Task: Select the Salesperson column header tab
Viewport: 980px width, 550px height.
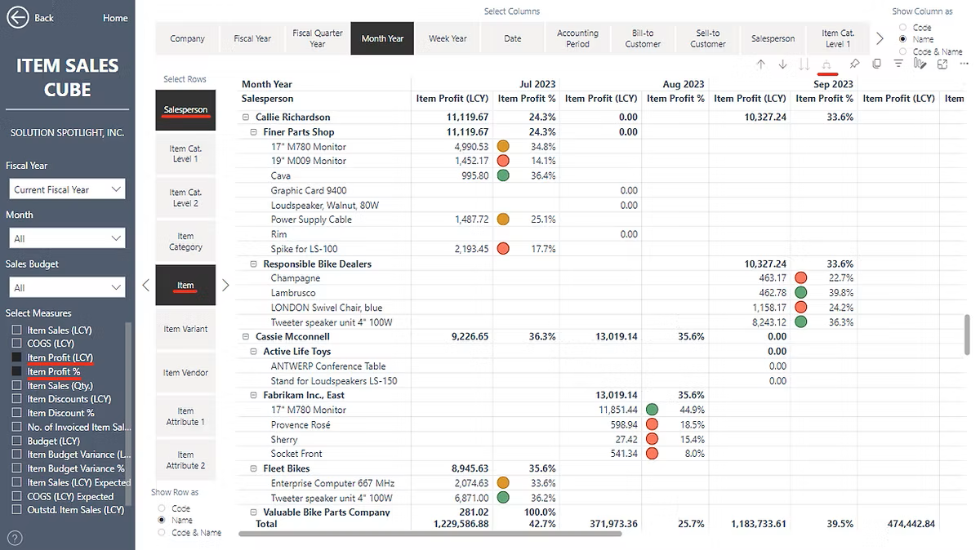Action: point(773,38)
